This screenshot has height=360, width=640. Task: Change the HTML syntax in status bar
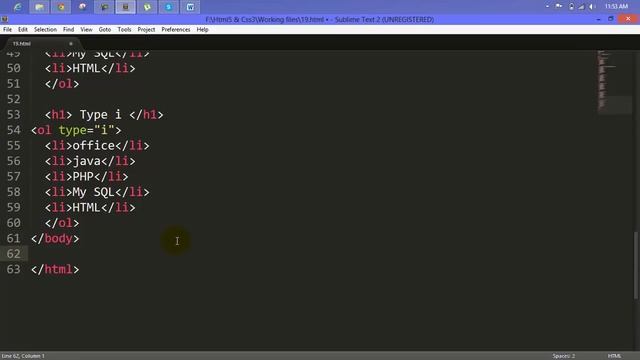(x=614, y=356)
